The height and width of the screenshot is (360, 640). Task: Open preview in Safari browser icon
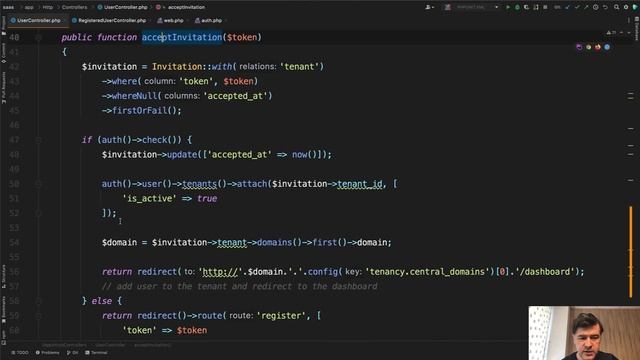(607, 47)
